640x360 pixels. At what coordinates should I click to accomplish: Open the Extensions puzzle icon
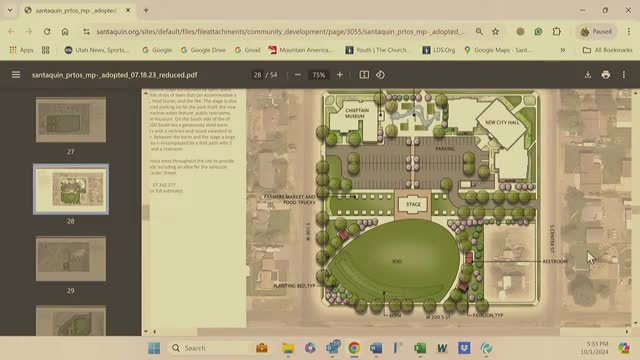[557, 31]
